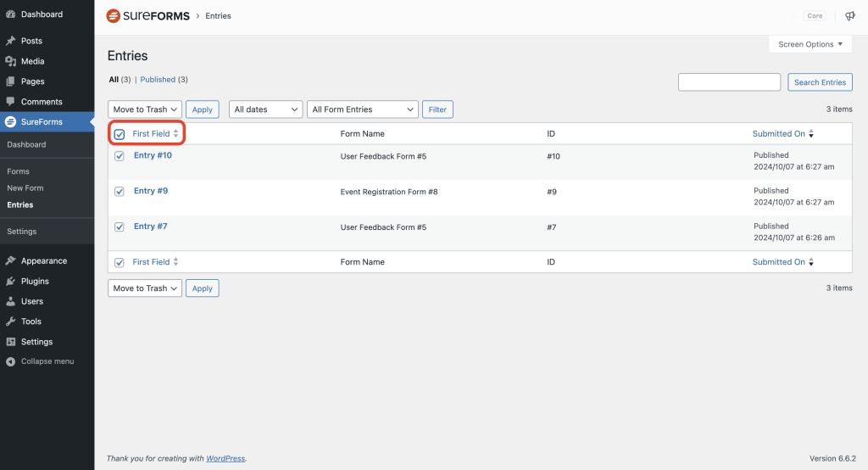868x470 pixels.
Task: Click the Pages icon in sidebar
Action: pyautogui.click(x=10, y=81)
